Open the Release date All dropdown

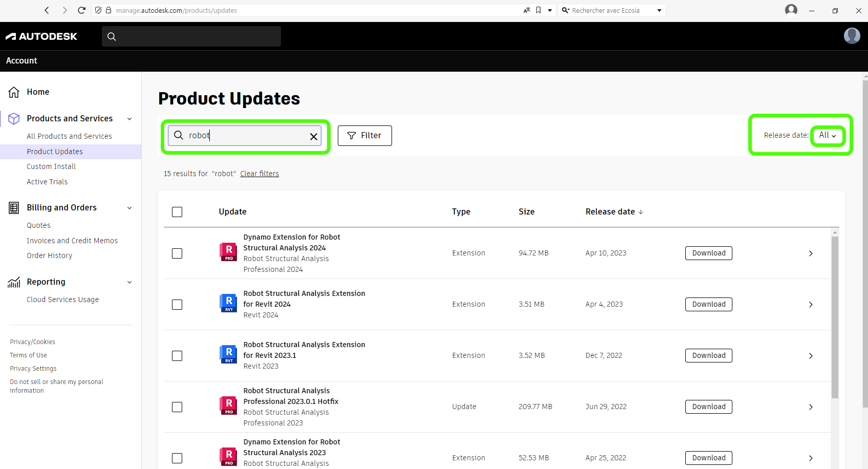pos(827,135)
